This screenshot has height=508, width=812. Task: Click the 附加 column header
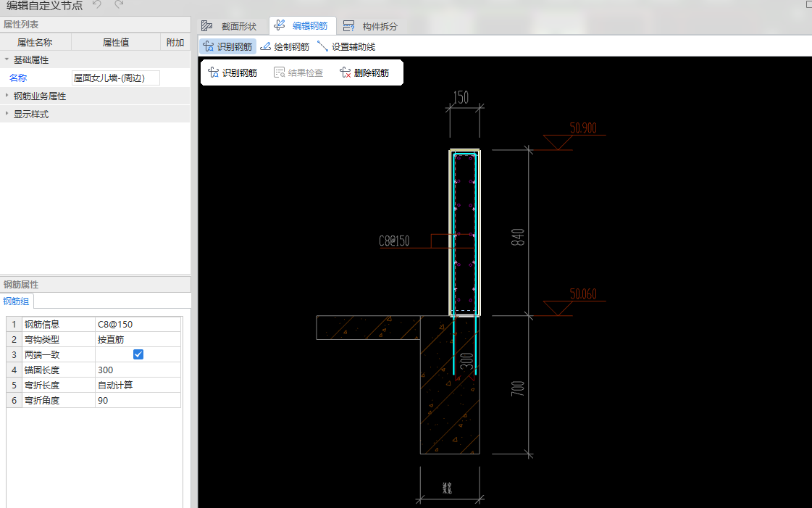point(175,43)
